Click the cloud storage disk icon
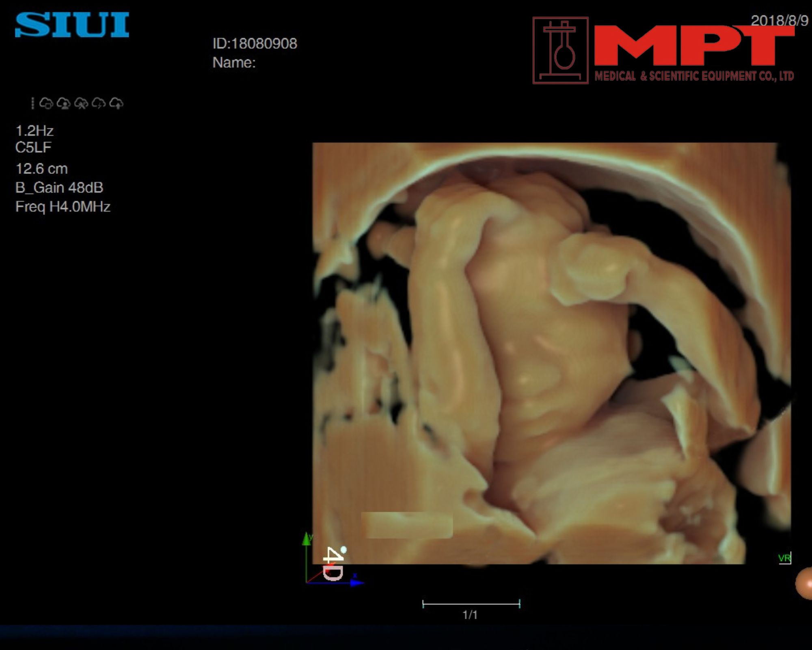812x650 pixels. click(46, 103)
